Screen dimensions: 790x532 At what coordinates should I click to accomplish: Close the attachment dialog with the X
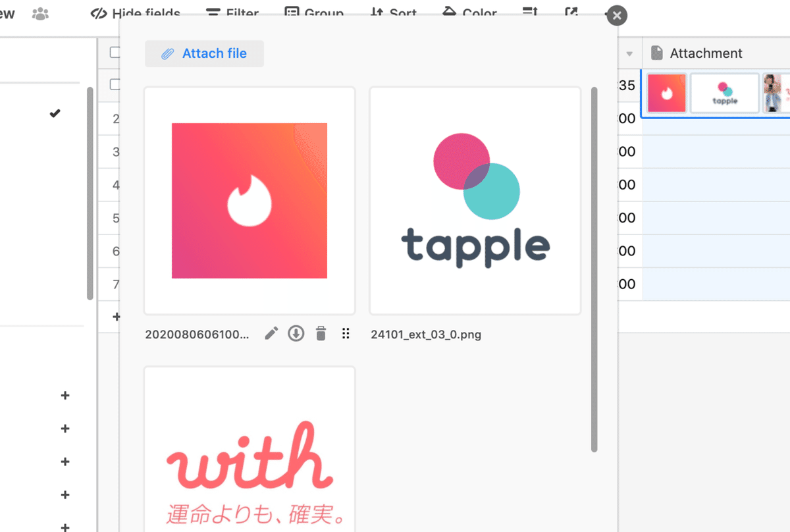616,16
